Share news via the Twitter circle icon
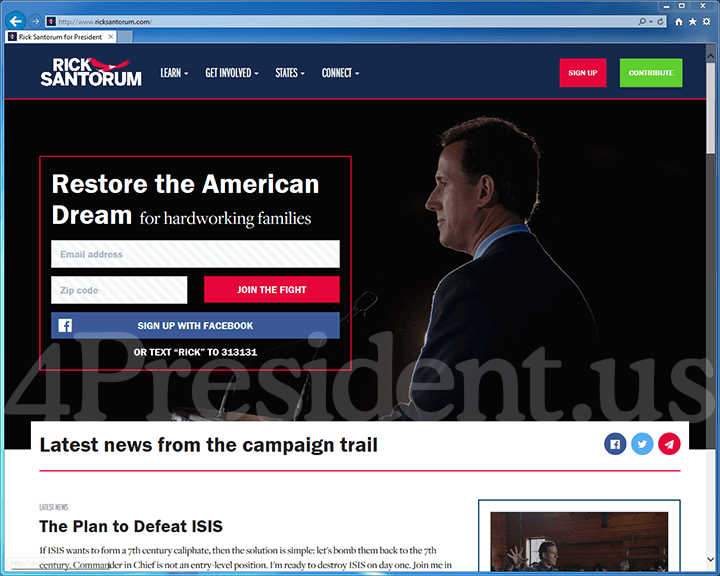Image resolution: width=720 pixels, height=576 pixels. pyautogui.click(x=642, y=444)
